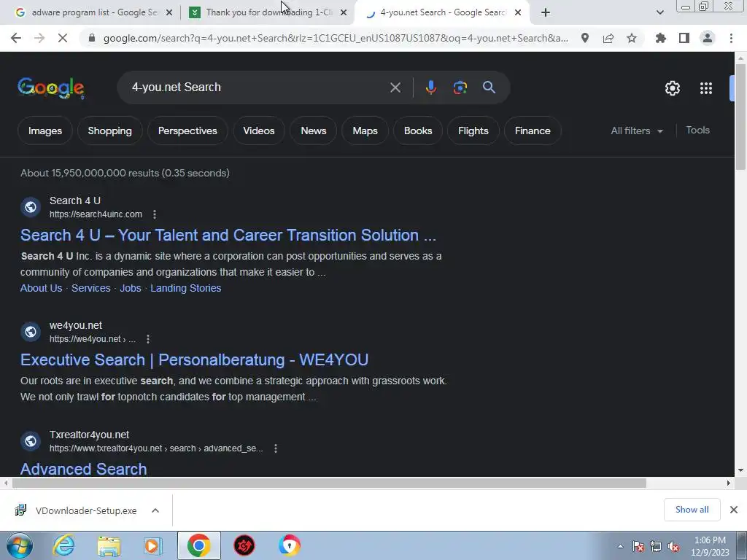The height and width of the screenshot is (560, 747).
Task: Click the location pin icon in address bar
Action: 585,38
